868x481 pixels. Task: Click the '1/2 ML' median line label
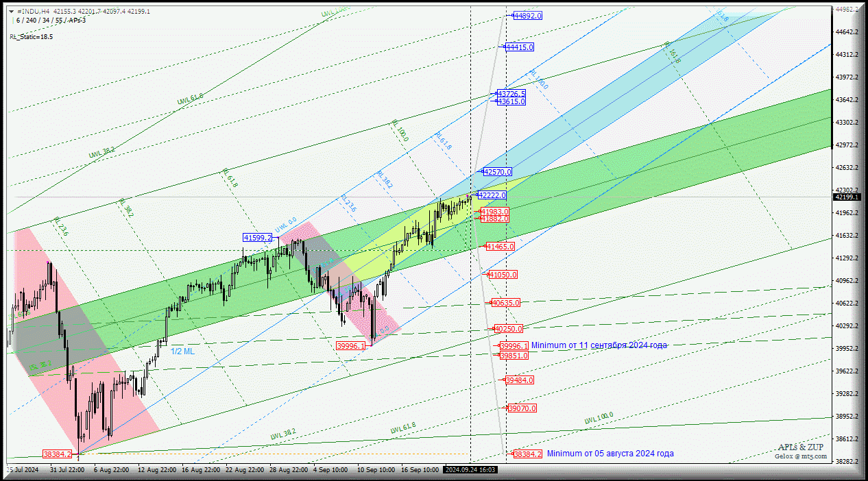point(182,351)
